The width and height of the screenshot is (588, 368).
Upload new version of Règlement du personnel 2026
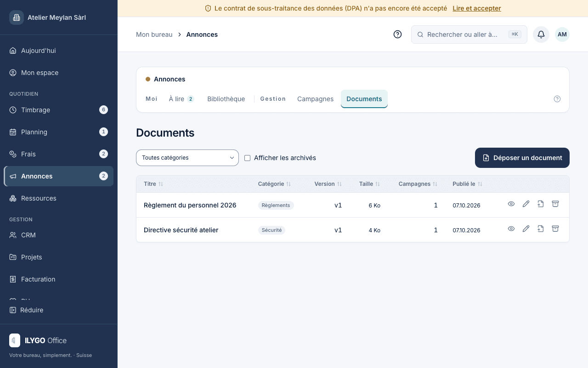(x=541, y=204)
